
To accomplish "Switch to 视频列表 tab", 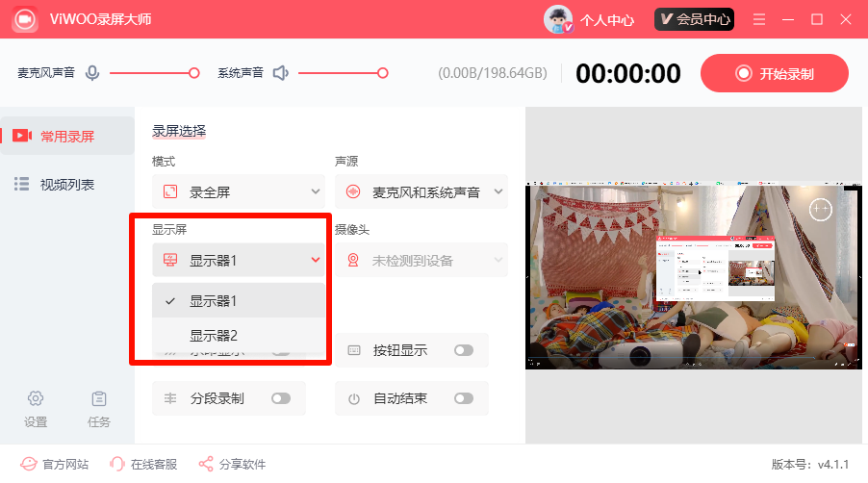I will click(x=67, y=184).
